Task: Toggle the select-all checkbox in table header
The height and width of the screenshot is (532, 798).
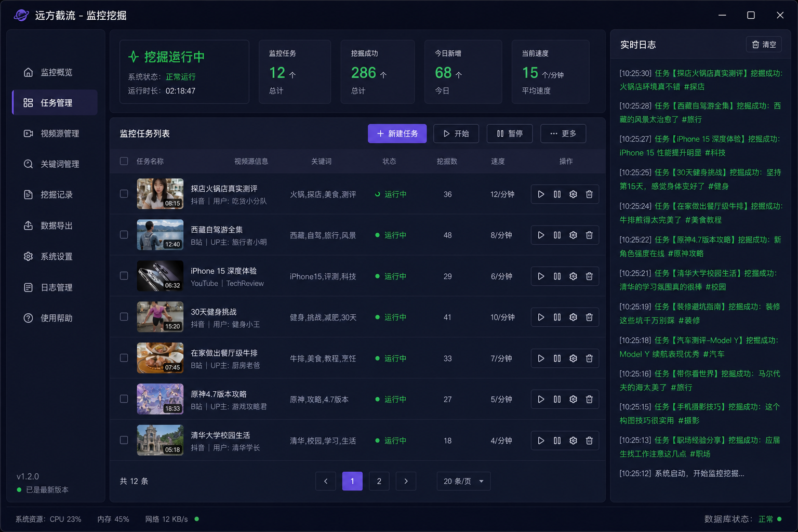Action: pos(124,161)
